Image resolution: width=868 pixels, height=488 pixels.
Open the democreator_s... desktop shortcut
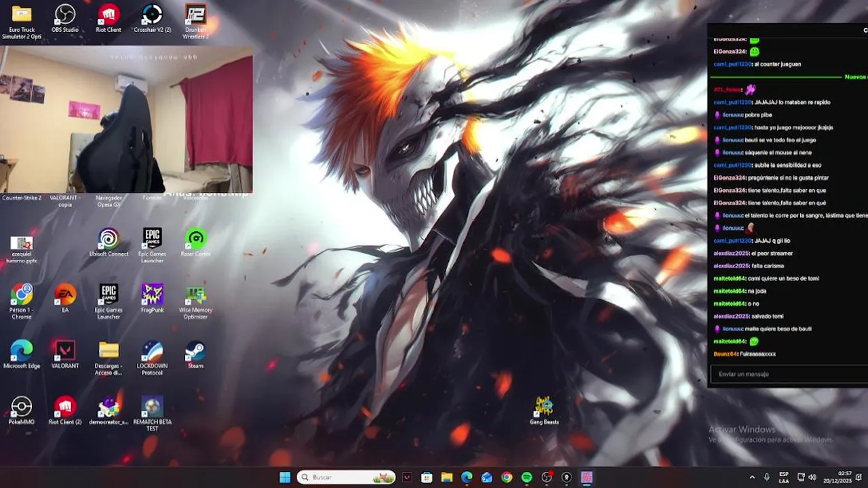[108, 411]
